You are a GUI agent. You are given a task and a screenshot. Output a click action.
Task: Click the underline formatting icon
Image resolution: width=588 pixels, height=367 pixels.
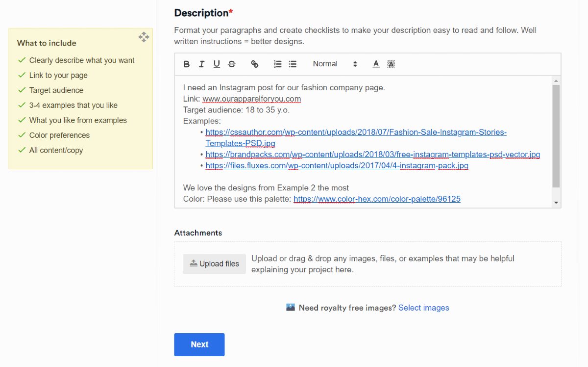click(217, 64)
